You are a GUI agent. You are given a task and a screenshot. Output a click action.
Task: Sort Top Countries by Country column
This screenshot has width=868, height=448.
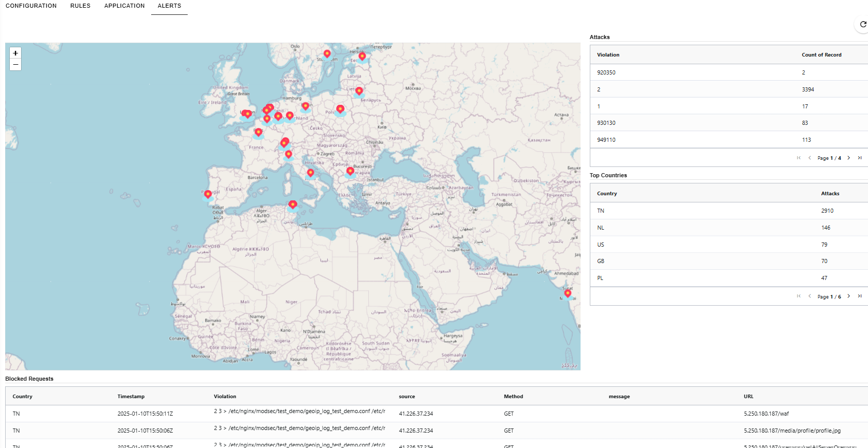[x=607, y=194]
